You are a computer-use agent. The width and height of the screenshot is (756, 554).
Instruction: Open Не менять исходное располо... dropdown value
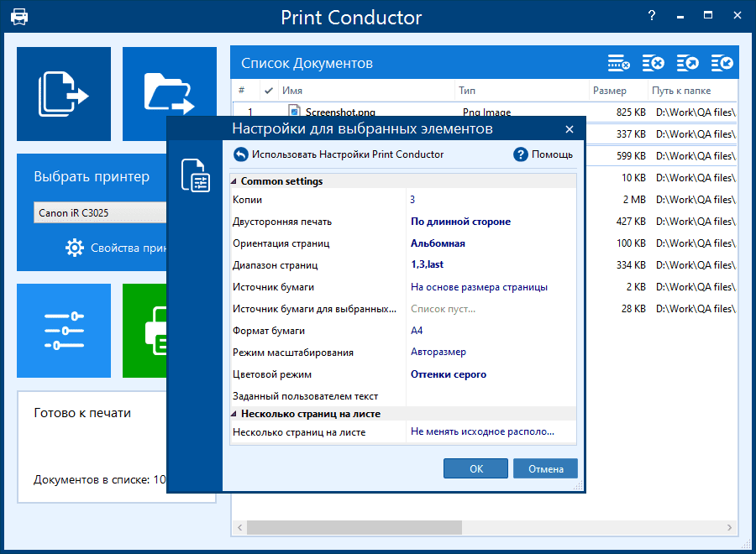click(482, 431)
